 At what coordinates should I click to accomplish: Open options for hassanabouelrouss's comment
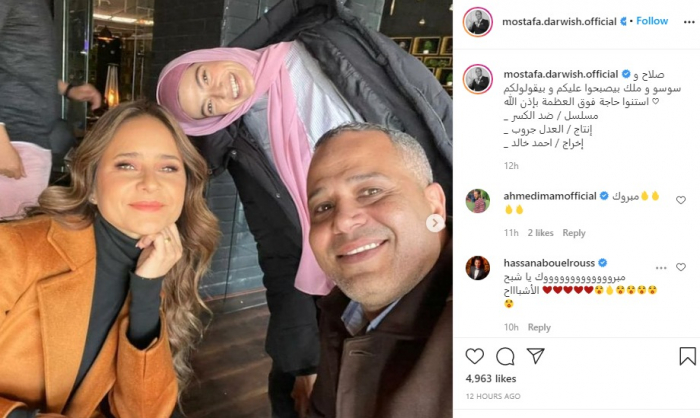661,268
